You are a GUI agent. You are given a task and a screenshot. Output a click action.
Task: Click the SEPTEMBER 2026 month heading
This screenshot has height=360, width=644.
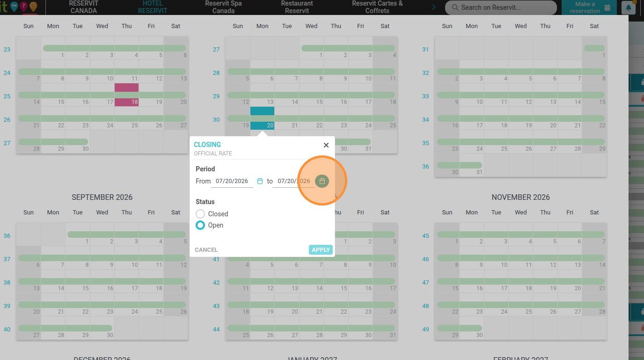[102, 198]
